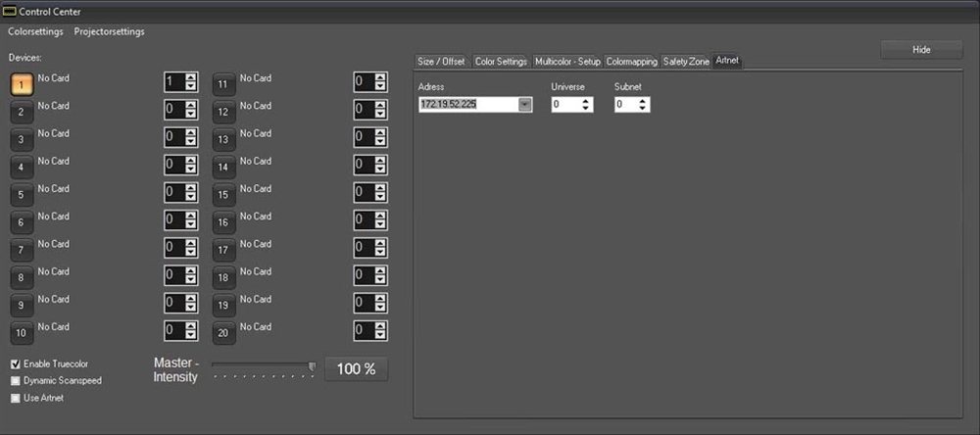Click the Universe number input field
The height and width of the screenshot is (435, 980).
tap(565, 105)
